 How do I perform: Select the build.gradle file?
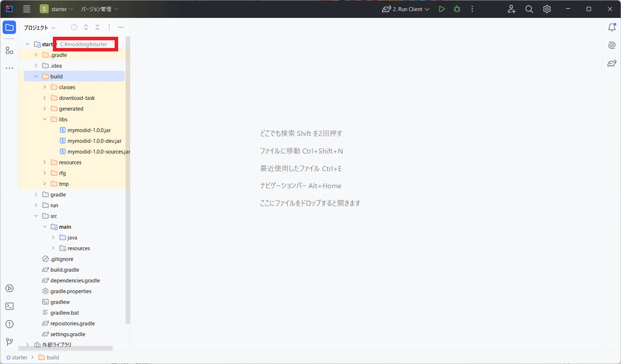(x=64, y=270)
